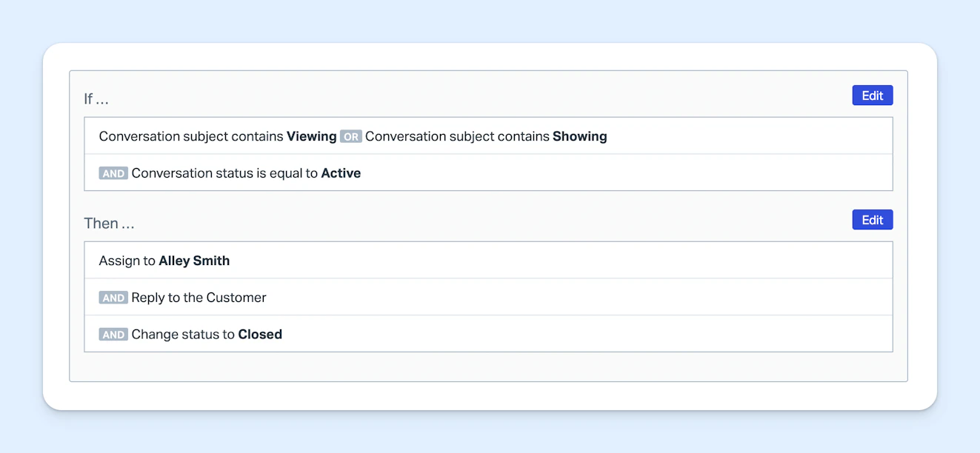Click first 'Conversation subject contains' condition text

tap(191, 136)
